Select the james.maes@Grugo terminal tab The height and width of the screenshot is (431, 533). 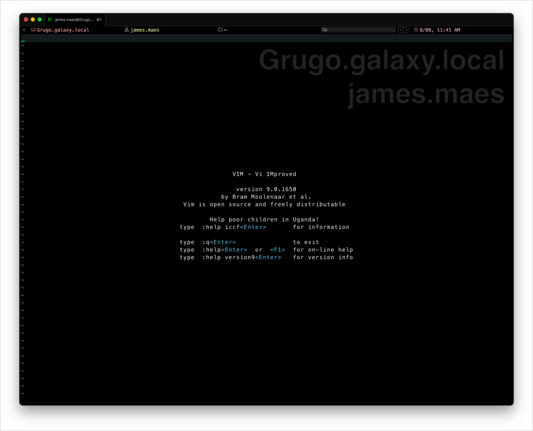[x=75, y=20]
